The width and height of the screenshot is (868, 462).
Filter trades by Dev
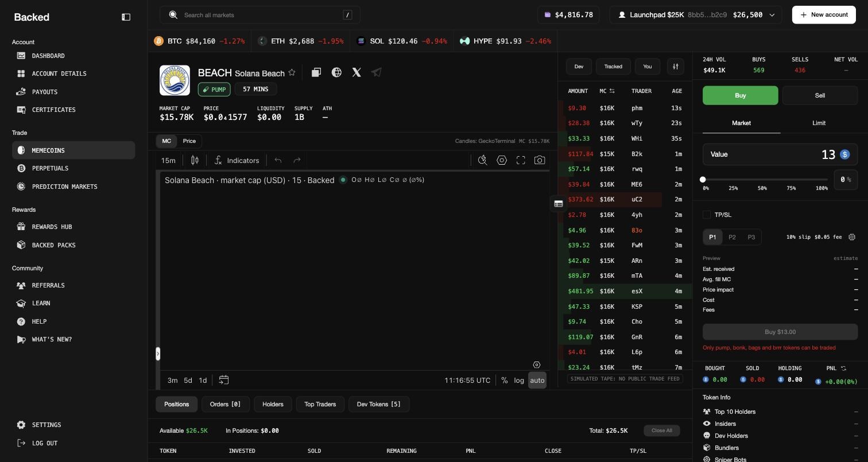pos(579,67)
